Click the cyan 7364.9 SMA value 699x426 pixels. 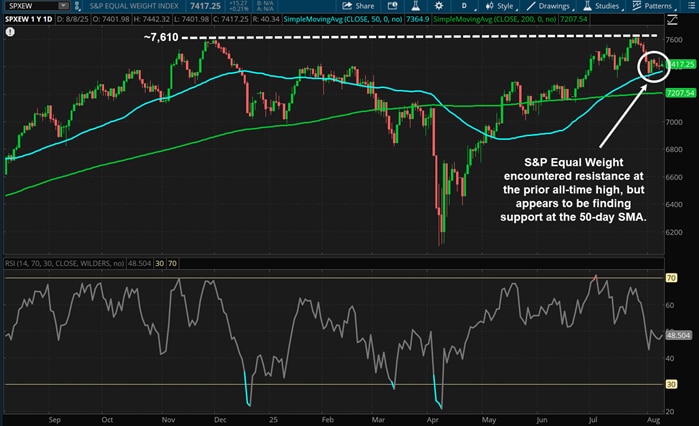(418, 19)
